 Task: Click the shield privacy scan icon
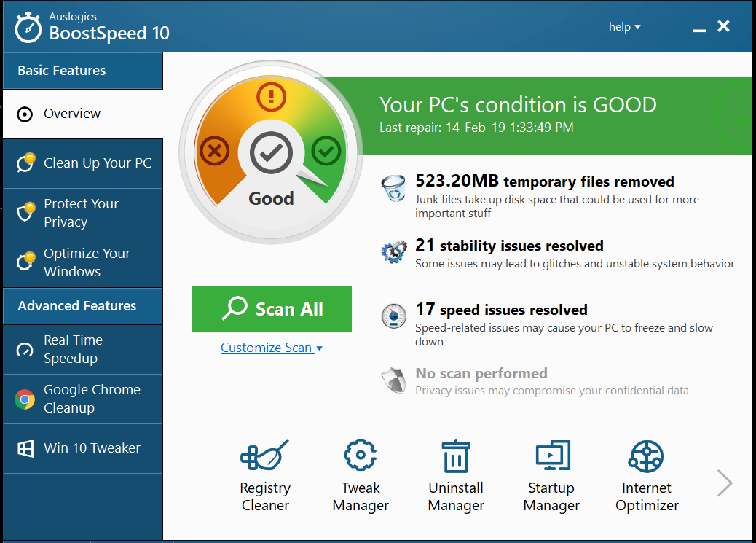click(x=394, y=380)
